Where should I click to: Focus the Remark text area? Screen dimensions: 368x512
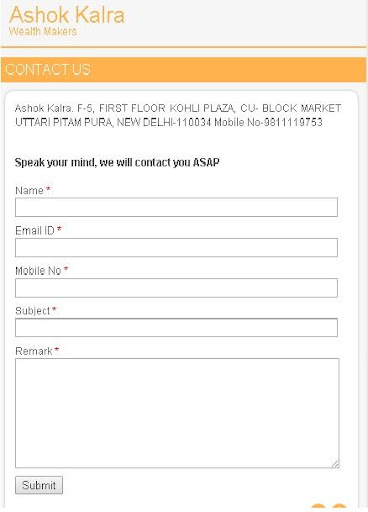tap(177, 413)
